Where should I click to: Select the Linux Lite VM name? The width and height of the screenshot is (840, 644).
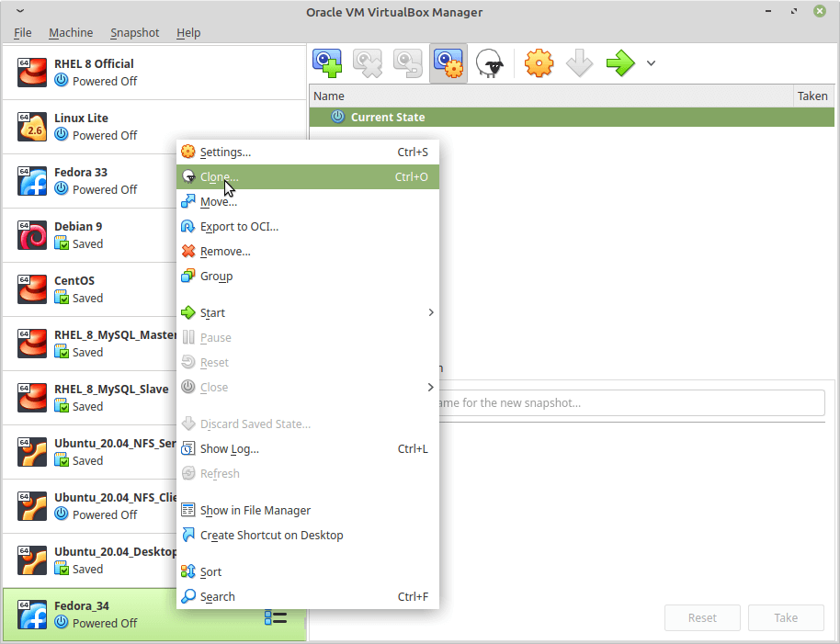82,118
